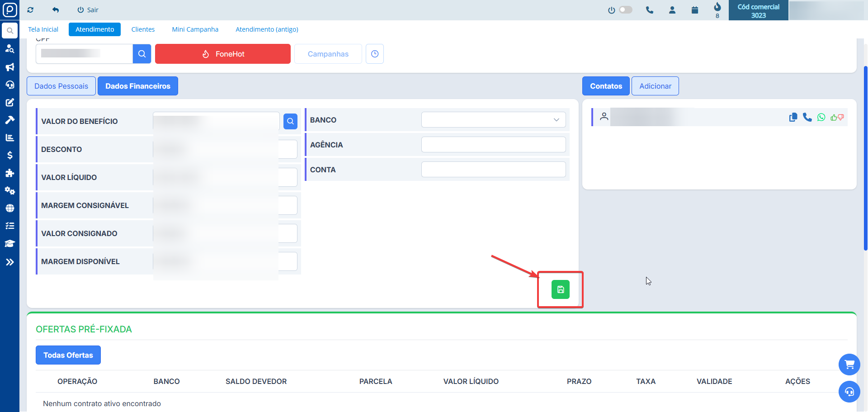Open the BANCO dropdown
Viewport: 868px width, 412px height.
[493, 120]
